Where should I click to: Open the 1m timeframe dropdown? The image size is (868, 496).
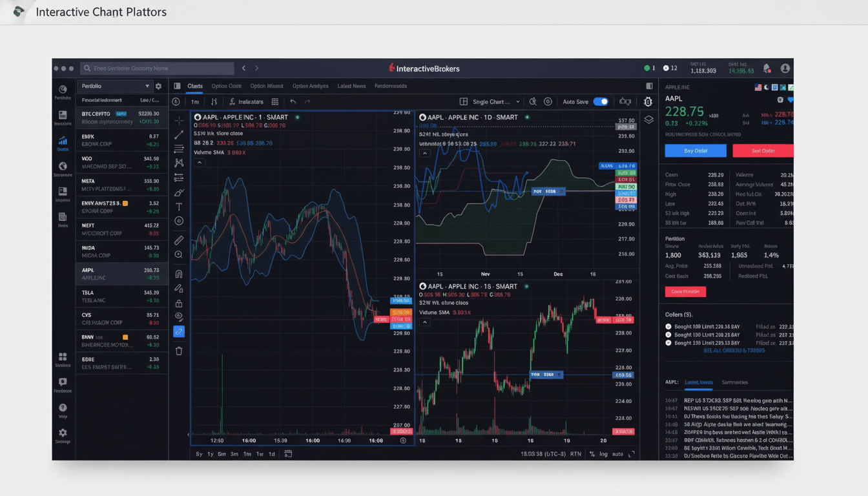coord(196,101)
